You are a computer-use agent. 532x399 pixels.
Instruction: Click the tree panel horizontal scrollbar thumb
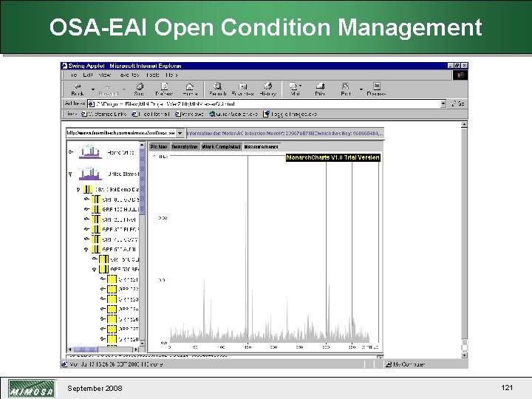[86, 349]
